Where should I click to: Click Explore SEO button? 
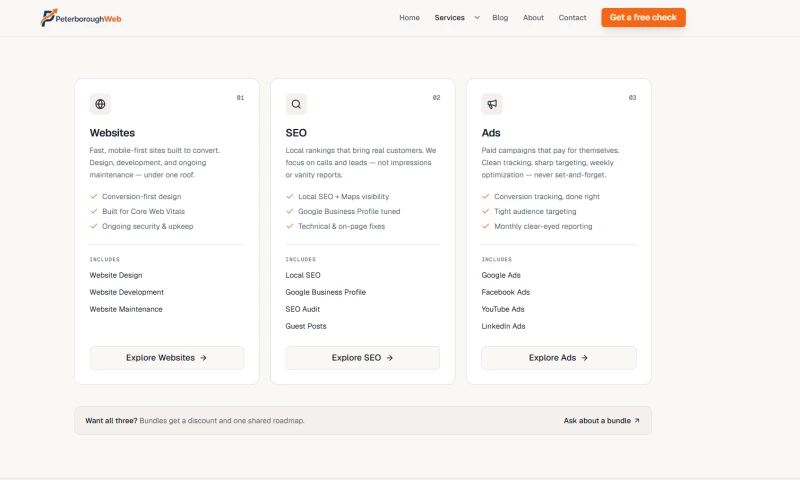362,358
